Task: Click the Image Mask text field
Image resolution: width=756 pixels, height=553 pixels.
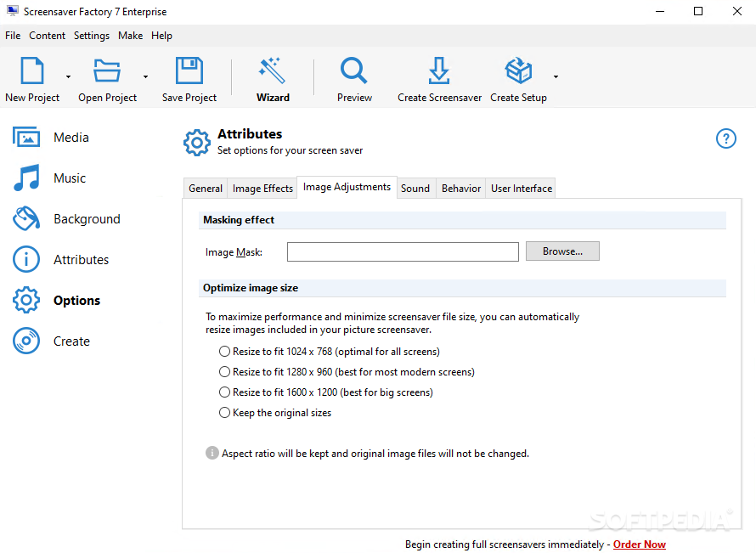Action: coord(403,251)
